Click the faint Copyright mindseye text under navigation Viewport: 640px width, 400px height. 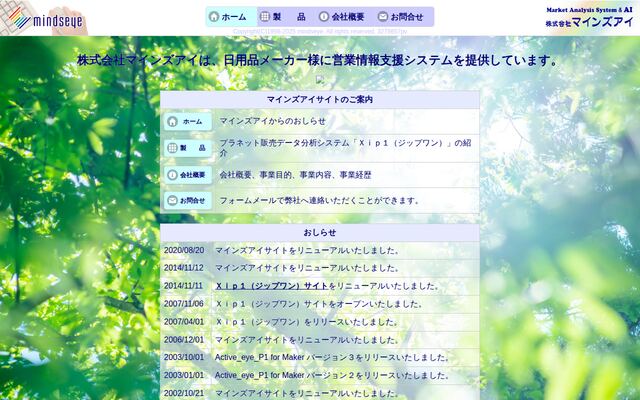tap(320, 31)
